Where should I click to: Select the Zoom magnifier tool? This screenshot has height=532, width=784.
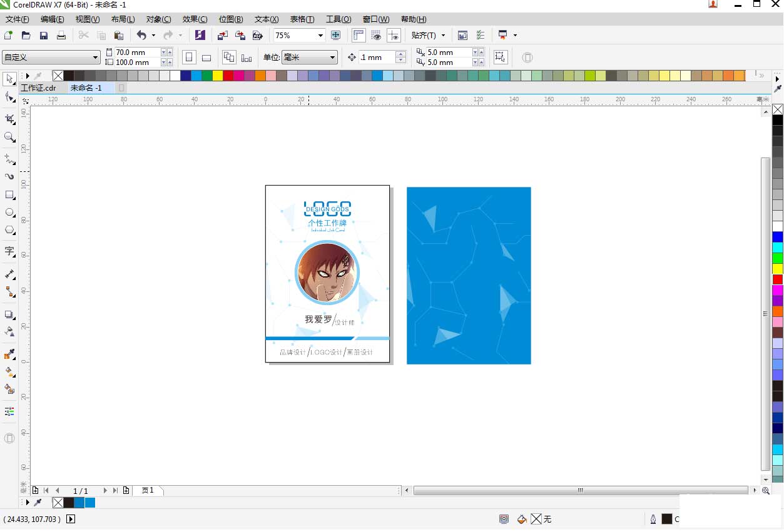tap(9, 136)
